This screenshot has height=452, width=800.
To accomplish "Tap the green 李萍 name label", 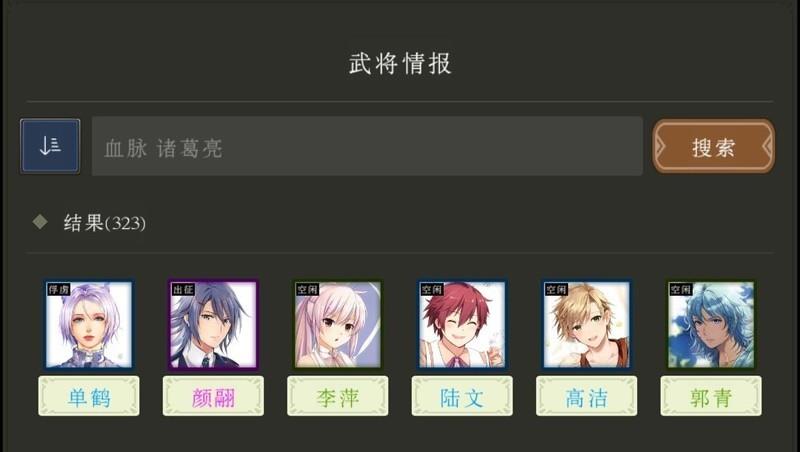I will 338,396.
